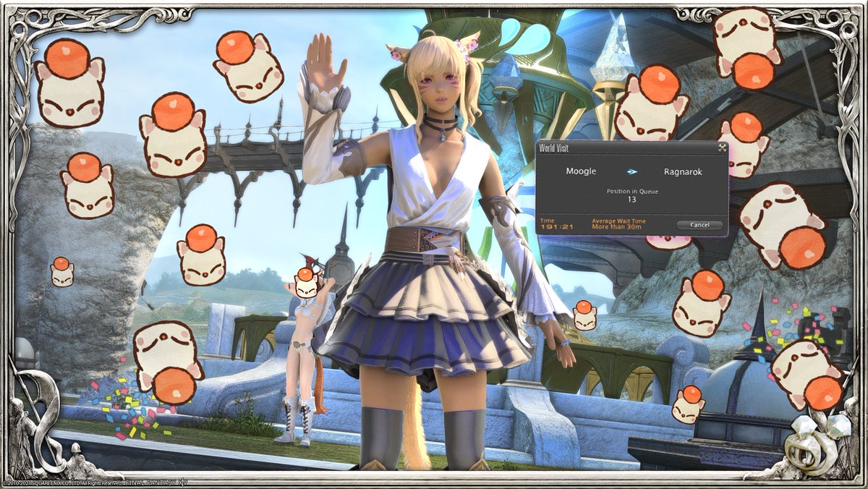Click the 'Position in Queue' label
The height and width of the screenshot is (489, 868).
pos(631,191)
